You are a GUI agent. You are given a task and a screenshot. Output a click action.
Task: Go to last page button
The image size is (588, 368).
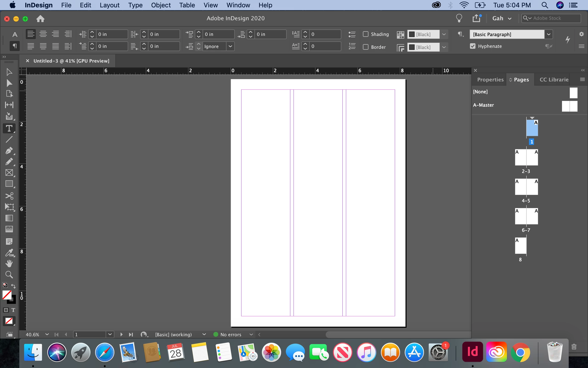131,334
